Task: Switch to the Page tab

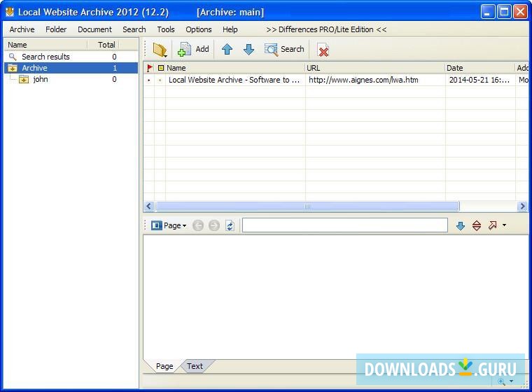Action: click(x=164, y=366)
